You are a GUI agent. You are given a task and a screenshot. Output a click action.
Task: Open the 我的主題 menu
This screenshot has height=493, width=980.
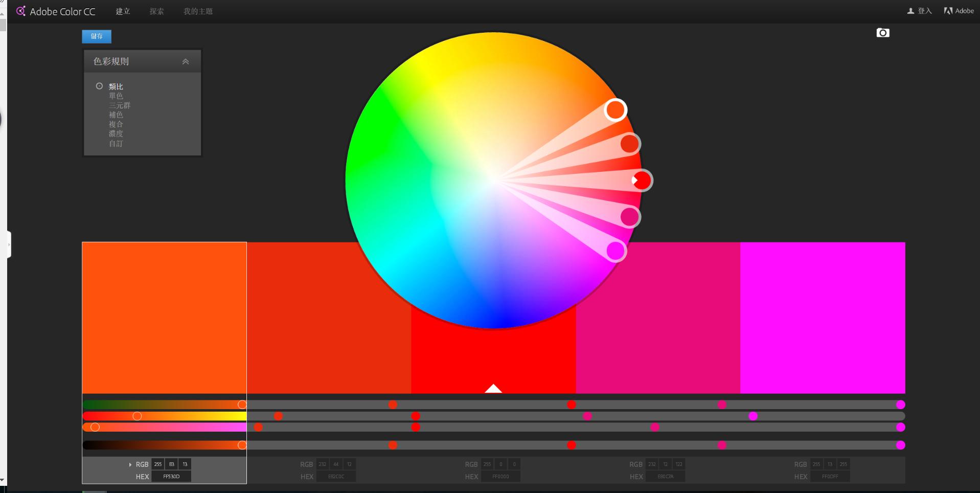tap(198, 11)
